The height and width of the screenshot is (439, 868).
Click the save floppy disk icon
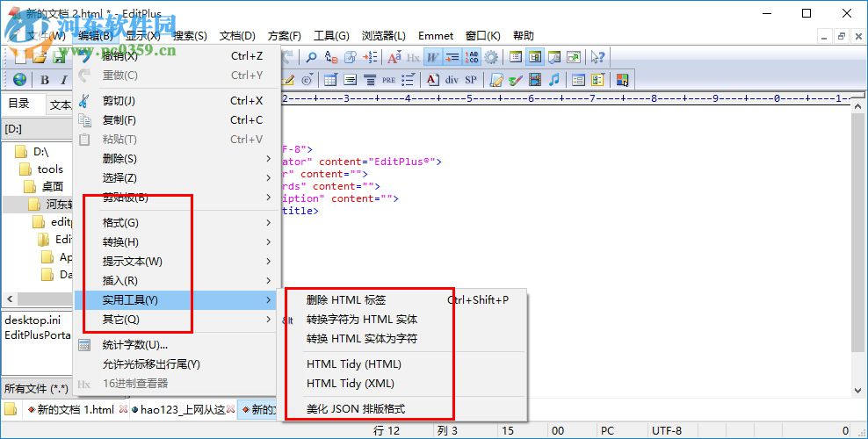tap(59, 57)
